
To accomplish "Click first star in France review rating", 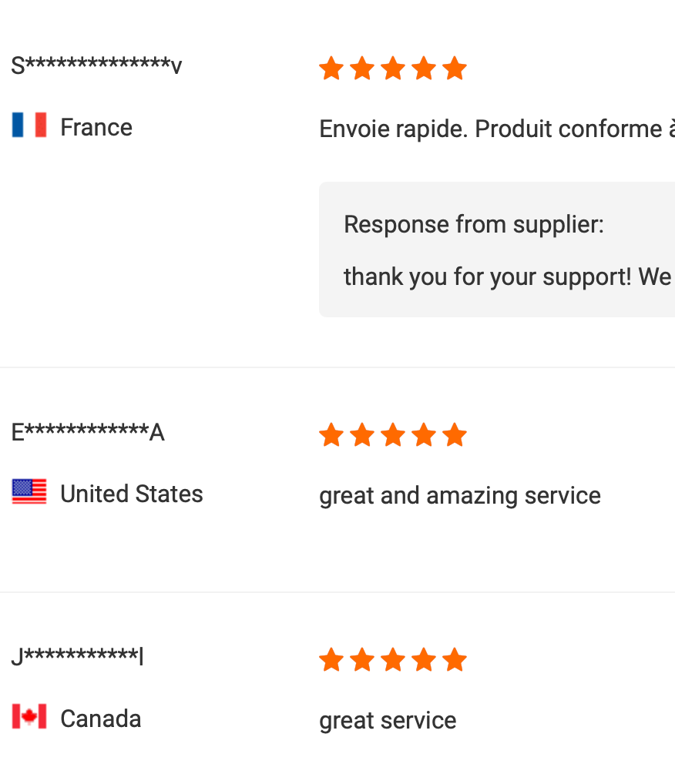I will pyautogui.click(x=331, y=69).
